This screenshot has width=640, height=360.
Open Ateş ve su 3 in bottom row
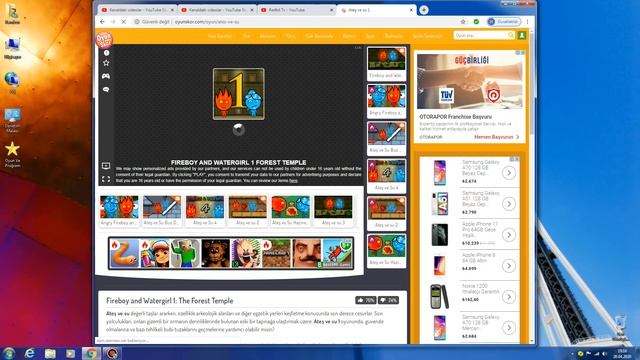tap(333, 211)
